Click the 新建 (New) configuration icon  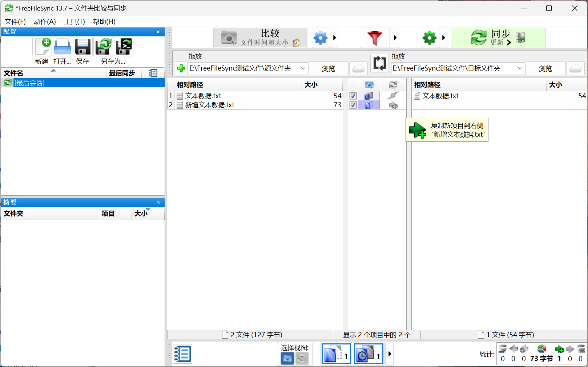tap(42, 47)
